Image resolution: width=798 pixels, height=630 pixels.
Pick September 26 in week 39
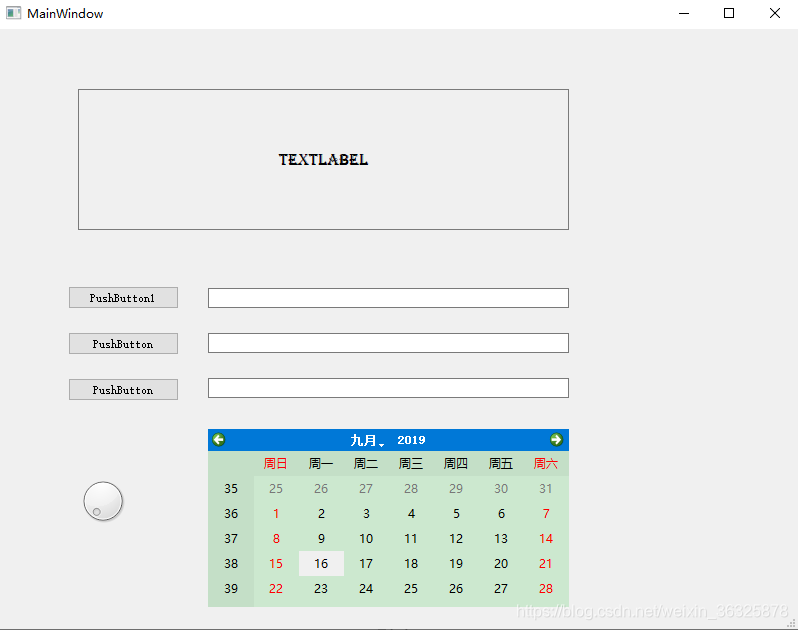point(456,588)
